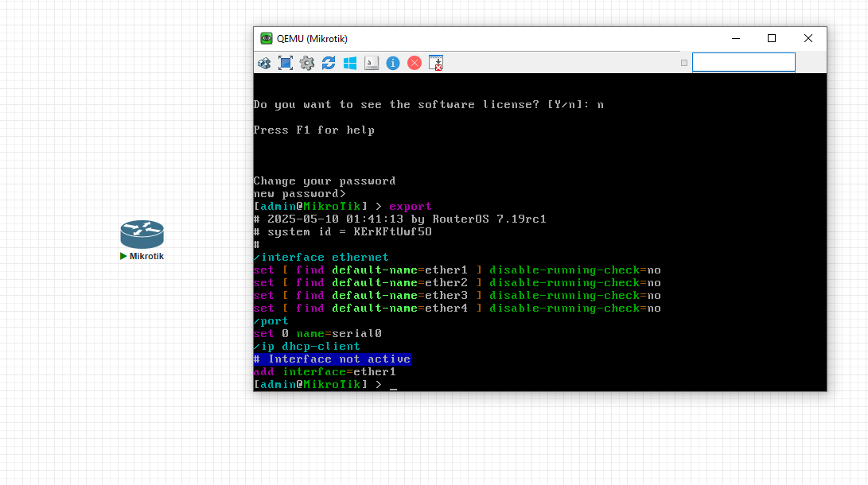
Task: Click the 'add interface=ether1' line
Action: (x=325, y=371)
